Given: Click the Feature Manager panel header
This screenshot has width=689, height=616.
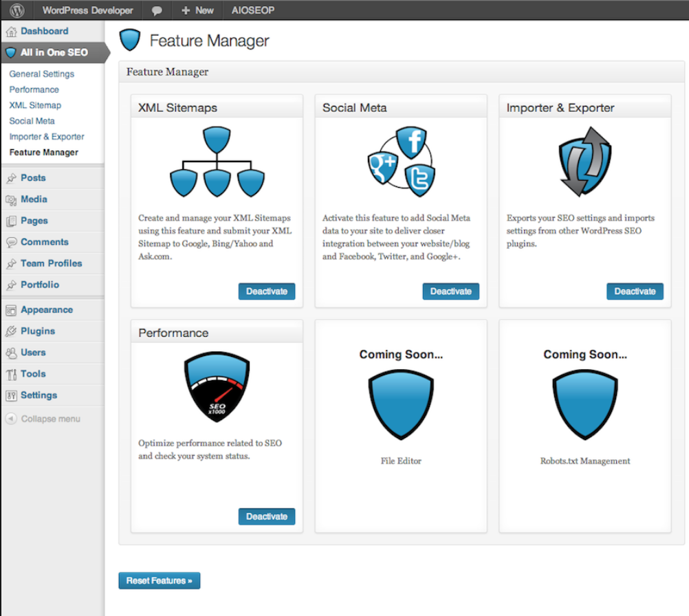Looking at the screenshot, I should click(402, 72).
